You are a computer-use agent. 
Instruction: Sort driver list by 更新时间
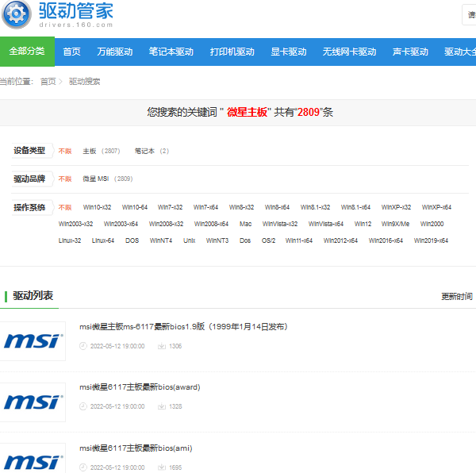pyautogui.click(x=457, y=296)
